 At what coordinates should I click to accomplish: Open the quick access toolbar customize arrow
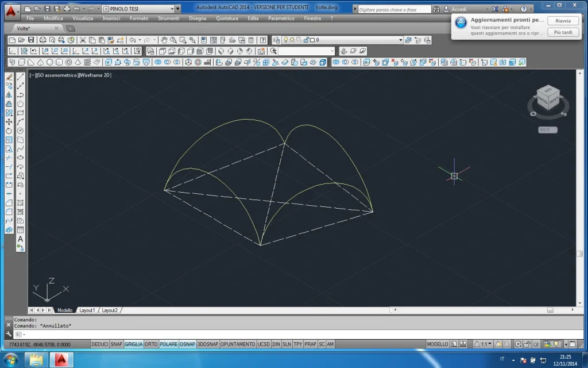(178, 9)
